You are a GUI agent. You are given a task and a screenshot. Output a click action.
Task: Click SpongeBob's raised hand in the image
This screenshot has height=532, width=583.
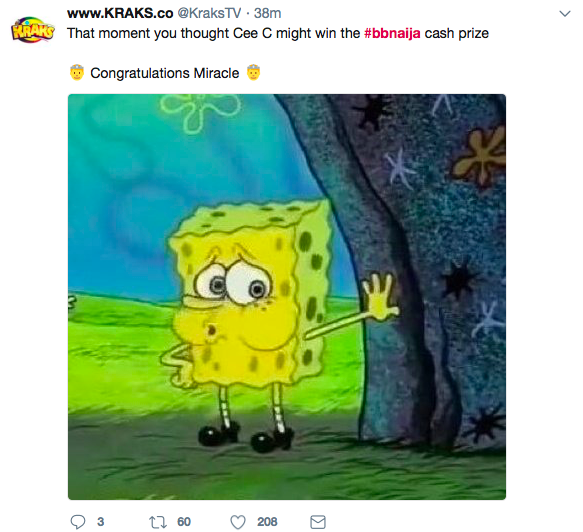point(380,297)
